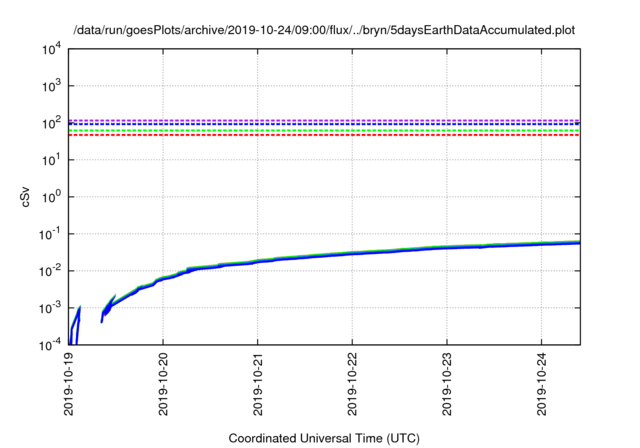Click the 2019-10-24 date label
Image resolution: width=640 pixels, height=448 pixels.
(x=542, y=384)
